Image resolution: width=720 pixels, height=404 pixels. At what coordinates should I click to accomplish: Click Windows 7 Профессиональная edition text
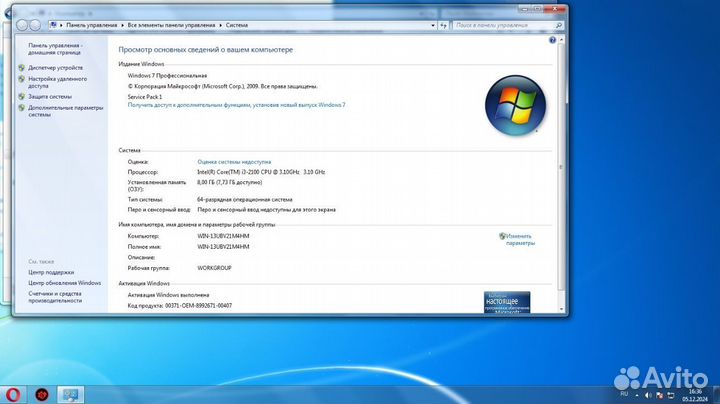coord(167,76)
